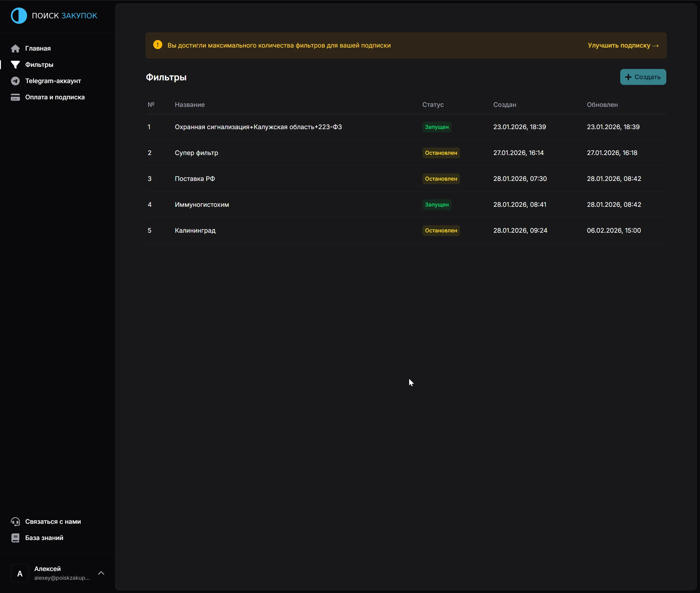Click the book icon for База знаний

point(15,538)
